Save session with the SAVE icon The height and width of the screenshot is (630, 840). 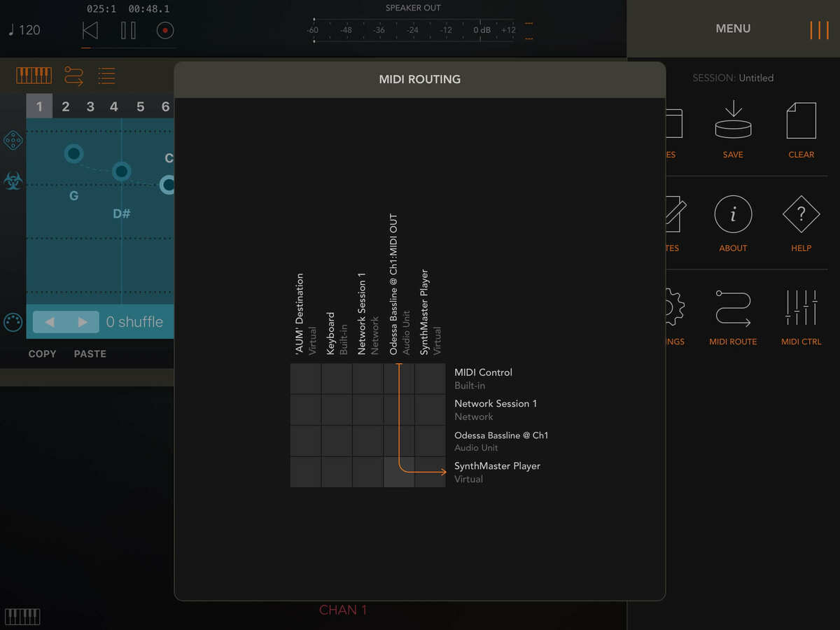coord(733,129)
